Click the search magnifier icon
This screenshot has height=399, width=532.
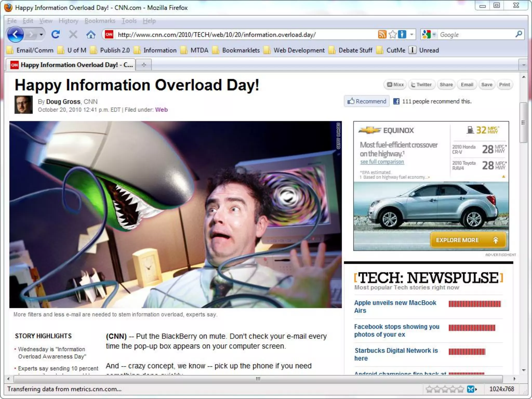click(x=518, y=34)
